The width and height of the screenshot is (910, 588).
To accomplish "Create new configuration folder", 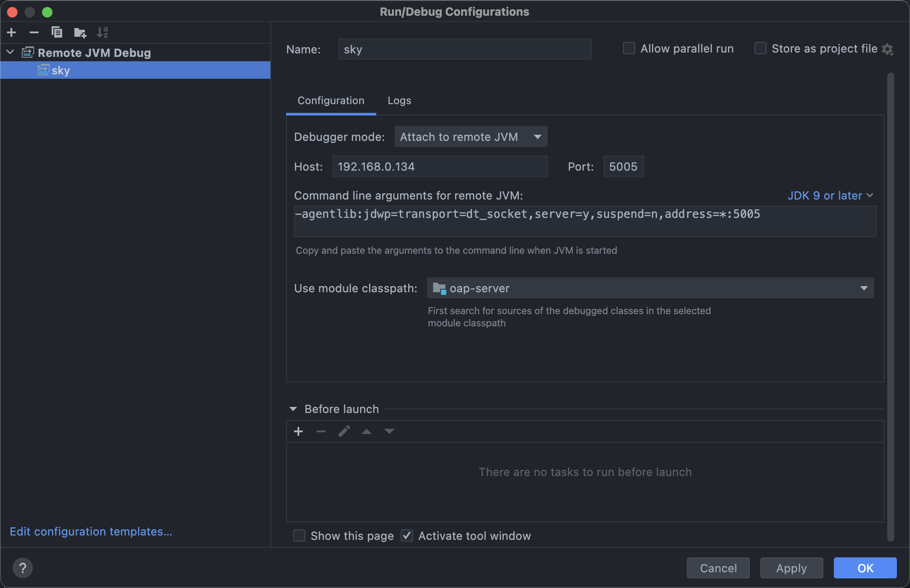I will (x=80, y=32).
